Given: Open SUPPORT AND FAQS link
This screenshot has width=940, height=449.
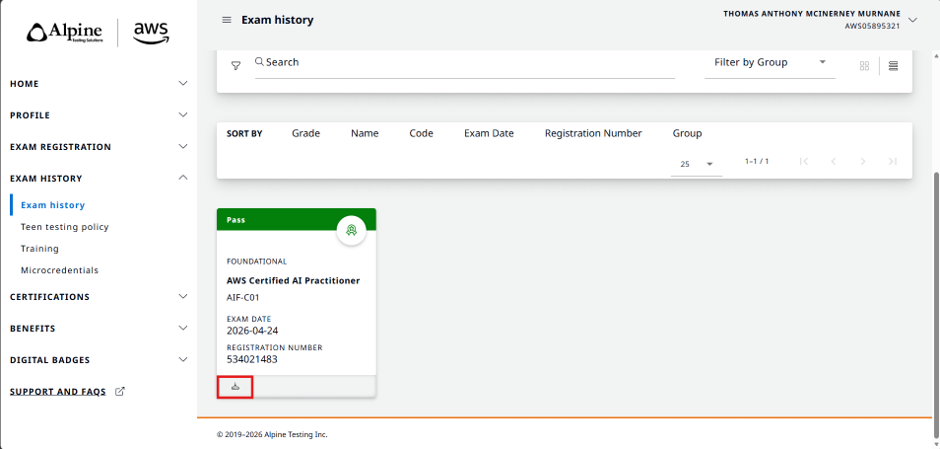Looking at the screenshot, I should tap(58, 392).
